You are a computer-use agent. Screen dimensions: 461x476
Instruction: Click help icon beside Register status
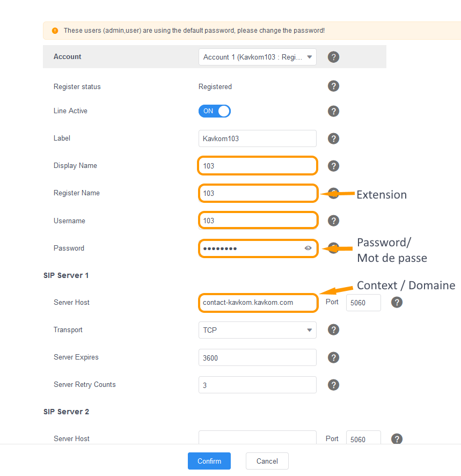pyautogui.click(x=333, y=86)
